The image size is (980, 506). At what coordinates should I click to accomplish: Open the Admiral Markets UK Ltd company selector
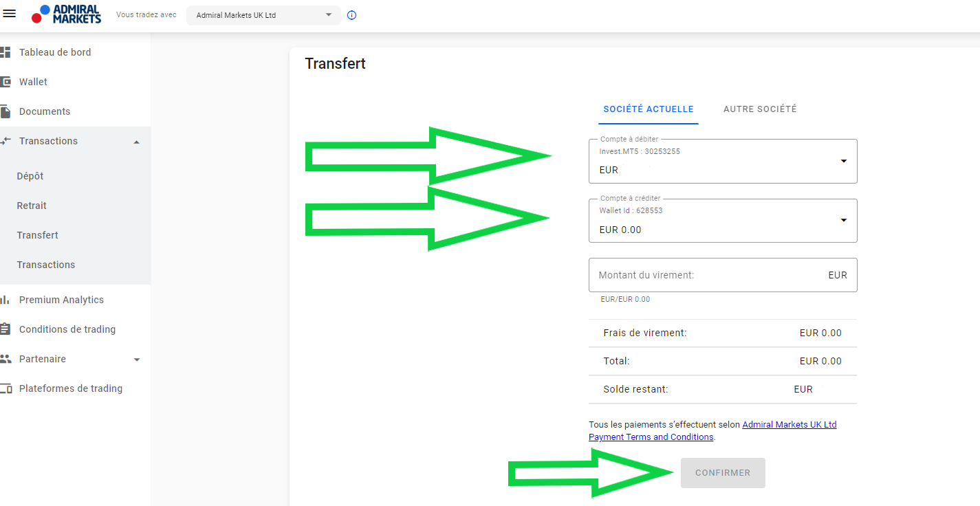[263, 15]
